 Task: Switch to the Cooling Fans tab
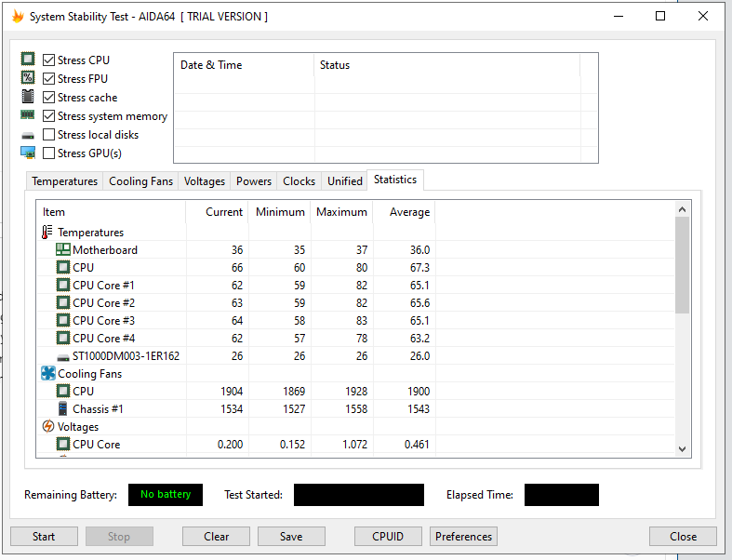coord(140,181)
